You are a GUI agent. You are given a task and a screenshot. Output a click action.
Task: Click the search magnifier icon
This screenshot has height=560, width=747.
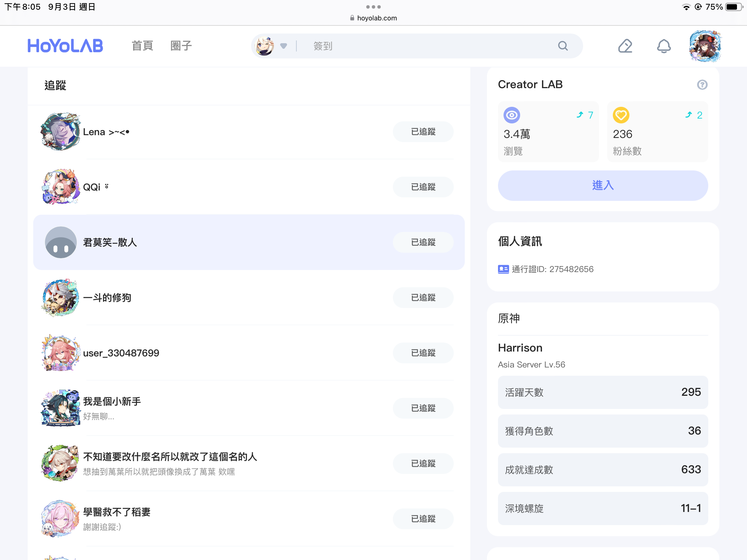click(563, 46)
